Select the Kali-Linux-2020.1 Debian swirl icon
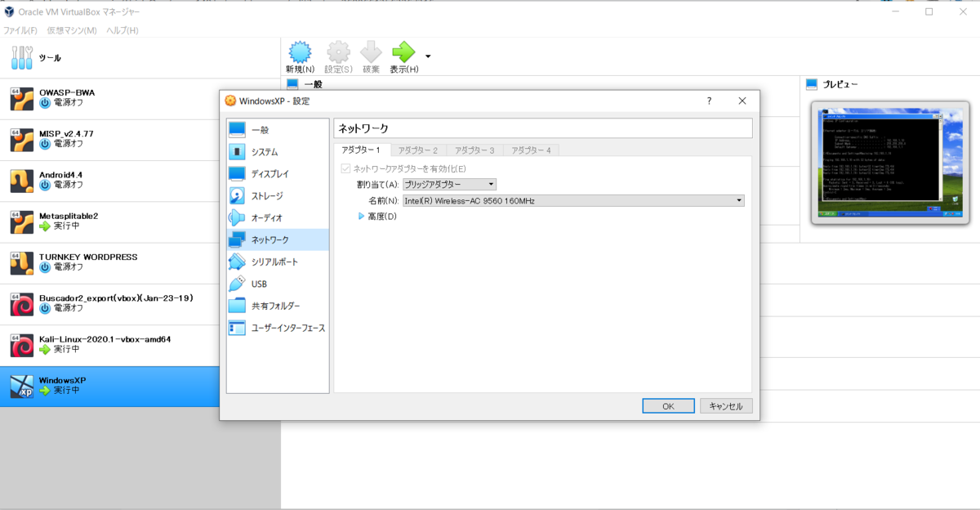This screenshot has height=510, width=980. tap(21, 345)
